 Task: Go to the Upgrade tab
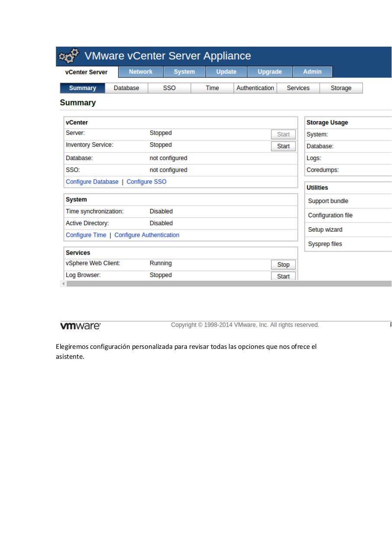click(x=270, y=71)
